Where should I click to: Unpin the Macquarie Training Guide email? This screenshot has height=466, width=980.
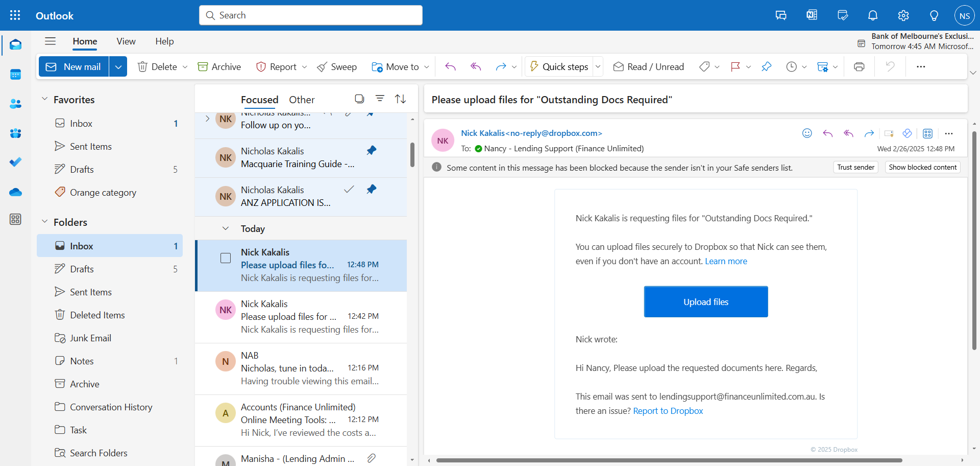coord(372,151)
